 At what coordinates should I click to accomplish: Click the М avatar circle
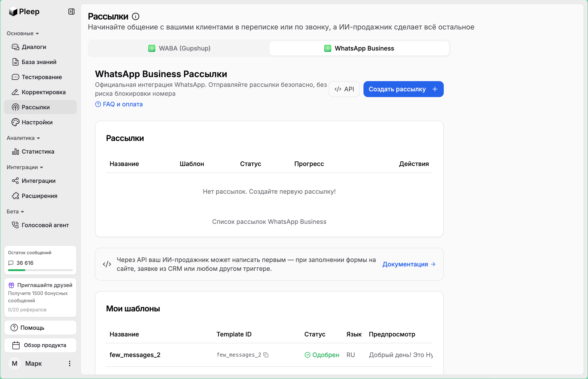point(15,363)
